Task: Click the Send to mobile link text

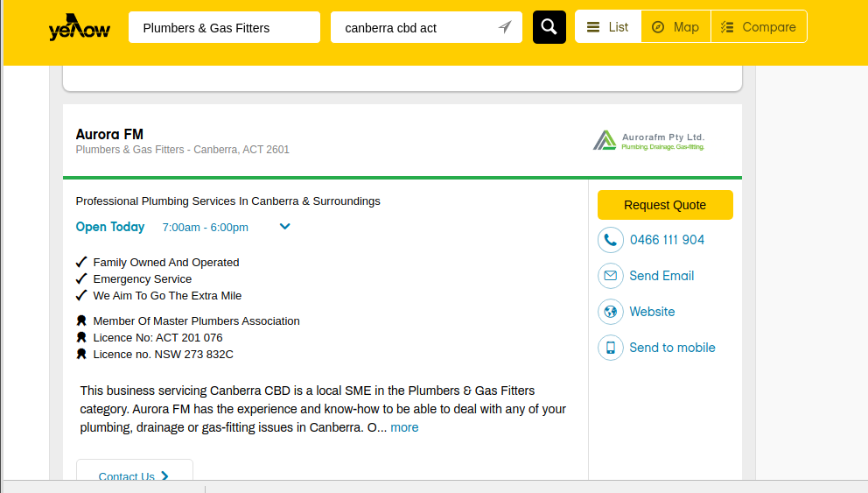Action: [x=672, y=348]
